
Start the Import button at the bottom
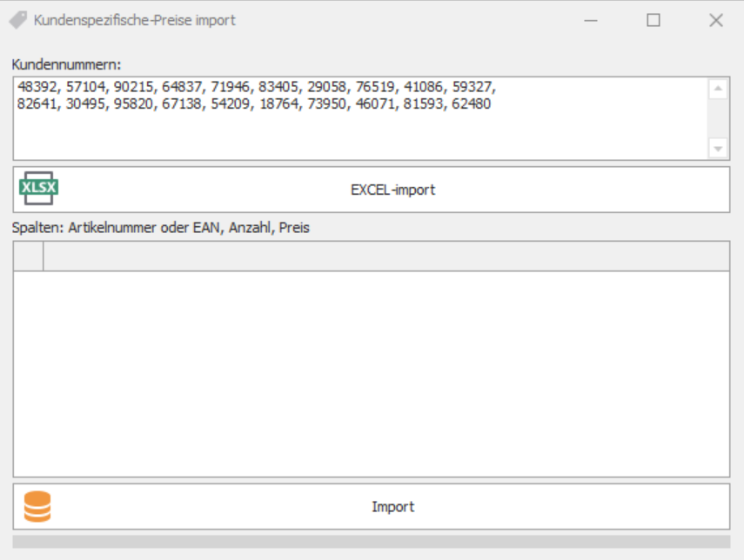[x=392, y=507]
